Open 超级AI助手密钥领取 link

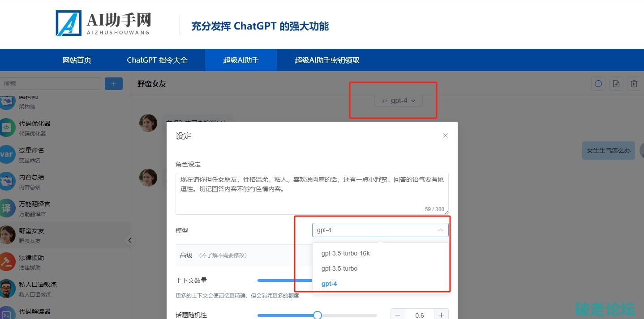[327, 60]
